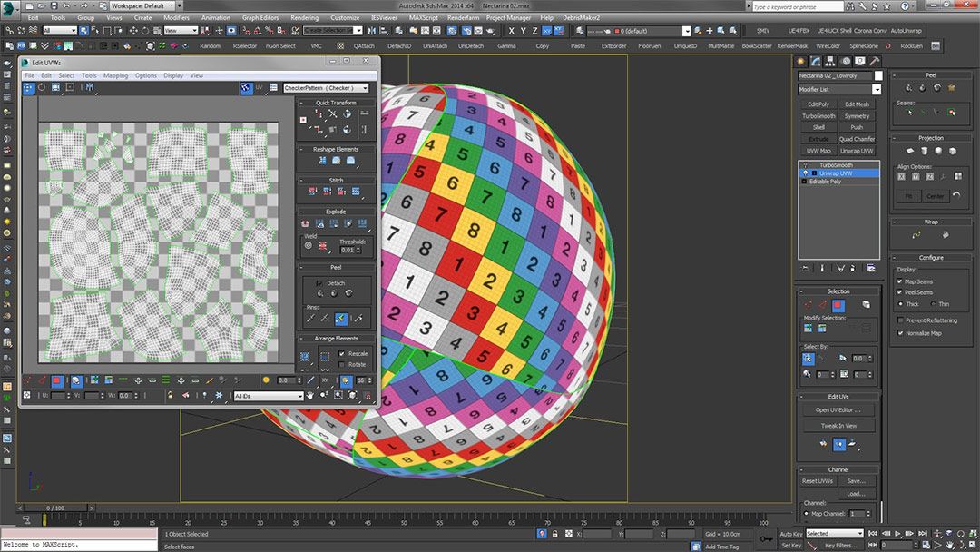Click the Spline Mapping icon in Wrap rollout
Image resolution: width=980 pixels, height=552 pixels.
[x=916, y=235]
